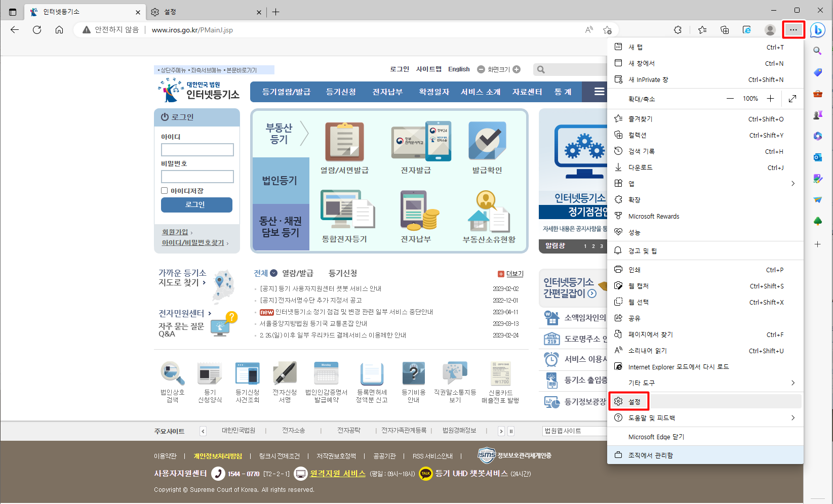Image resolution: width=833 pixels, height=504 pixels.
Task: Decrease zoom with the minus button
Action: click(x=730, y=99)
